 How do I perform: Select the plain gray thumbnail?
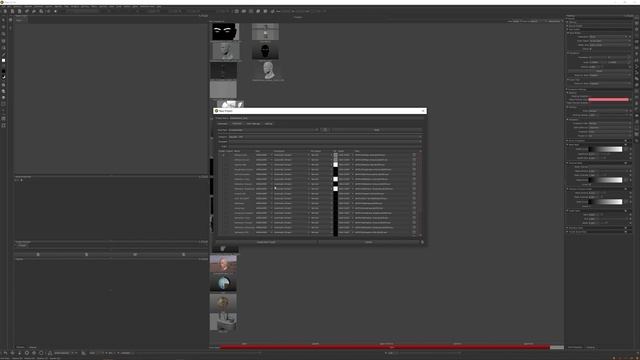(x=223, y=89)
